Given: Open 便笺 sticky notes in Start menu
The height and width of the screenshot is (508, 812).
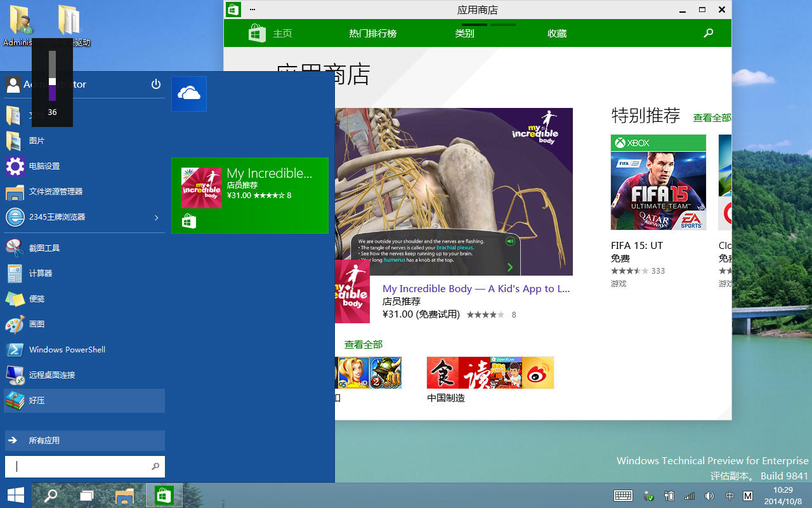Looking at the screenshot, I should pyautogui.click(x=84, y=298).
